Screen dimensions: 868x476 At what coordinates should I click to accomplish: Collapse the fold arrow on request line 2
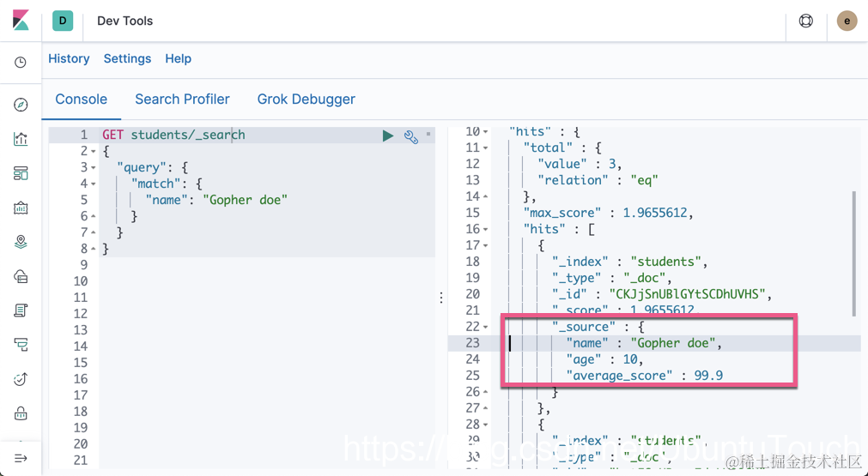pos(93,152)
